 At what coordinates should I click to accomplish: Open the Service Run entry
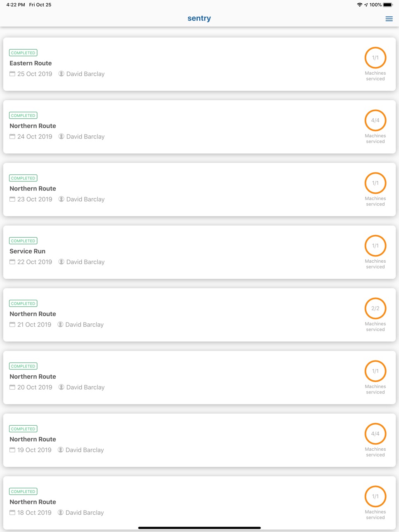199,252
